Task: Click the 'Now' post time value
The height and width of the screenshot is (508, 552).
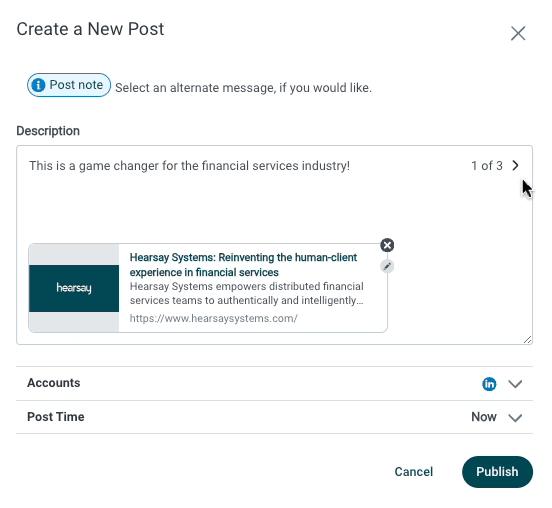Action: click(484, 417)
